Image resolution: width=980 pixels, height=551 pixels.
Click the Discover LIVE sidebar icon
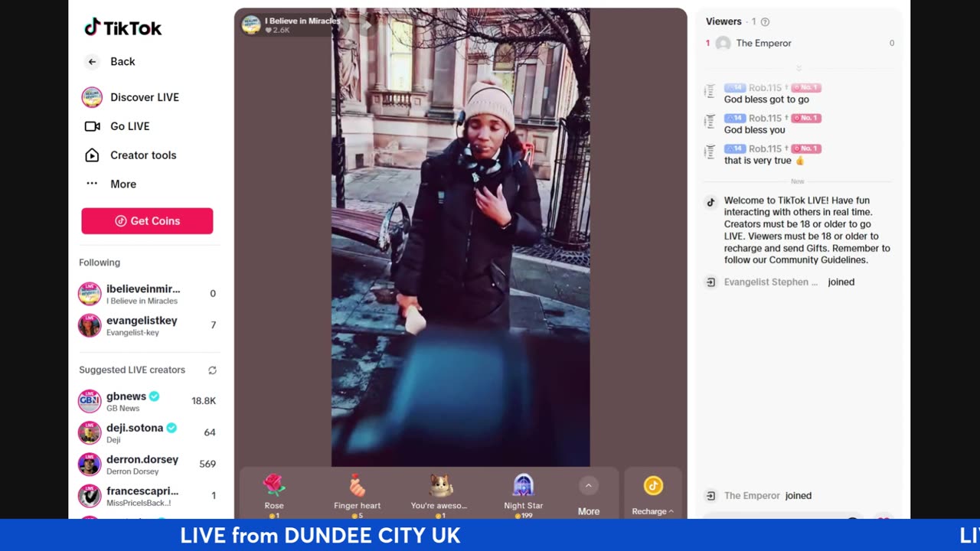coord(92,97)
